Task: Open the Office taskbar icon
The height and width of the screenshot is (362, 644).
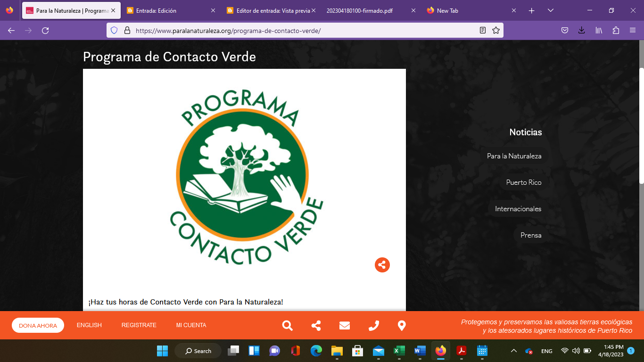Action: [x=295, y=351]
